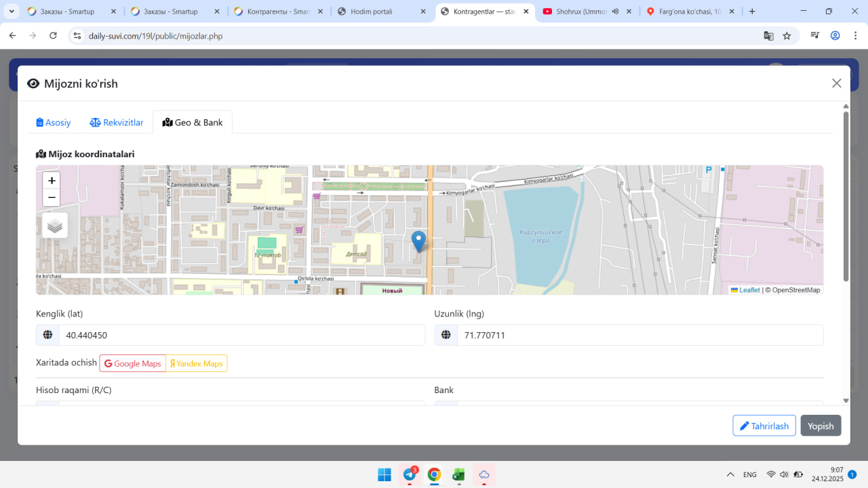Zoom out on the map
This screenshot has height=488, width=868.
pyautogui.click(x=52, y=198)
